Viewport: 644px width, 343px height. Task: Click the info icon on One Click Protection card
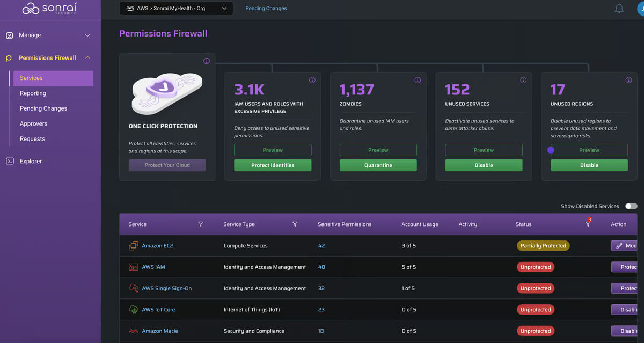207,61
